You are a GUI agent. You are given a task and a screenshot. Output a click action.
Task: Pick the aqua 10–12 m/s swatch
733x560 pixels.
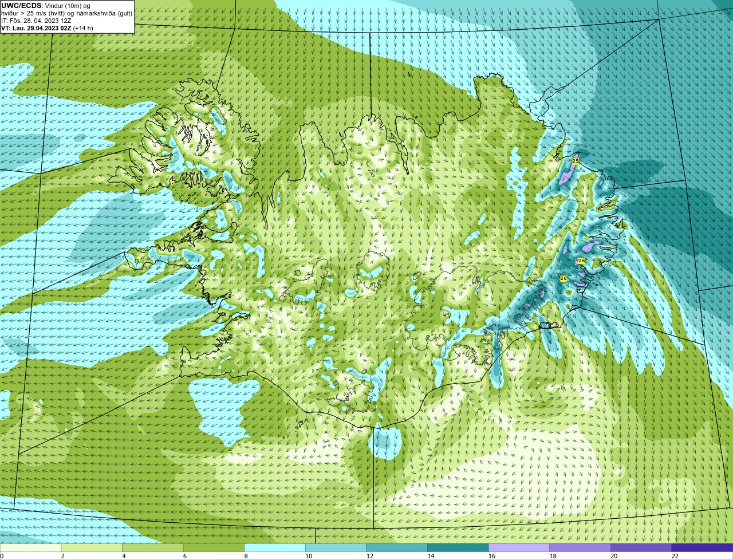coord(336,548)
